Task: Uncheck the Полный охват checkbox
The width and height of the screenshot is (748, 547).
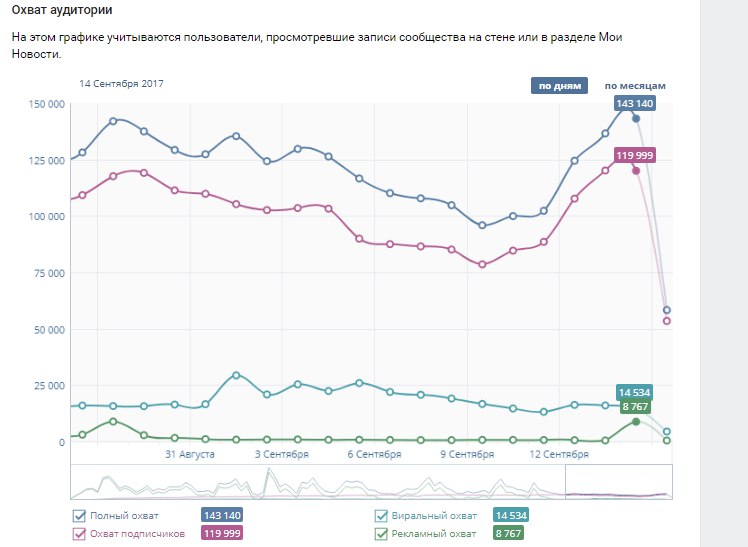Action: point(80,516)
